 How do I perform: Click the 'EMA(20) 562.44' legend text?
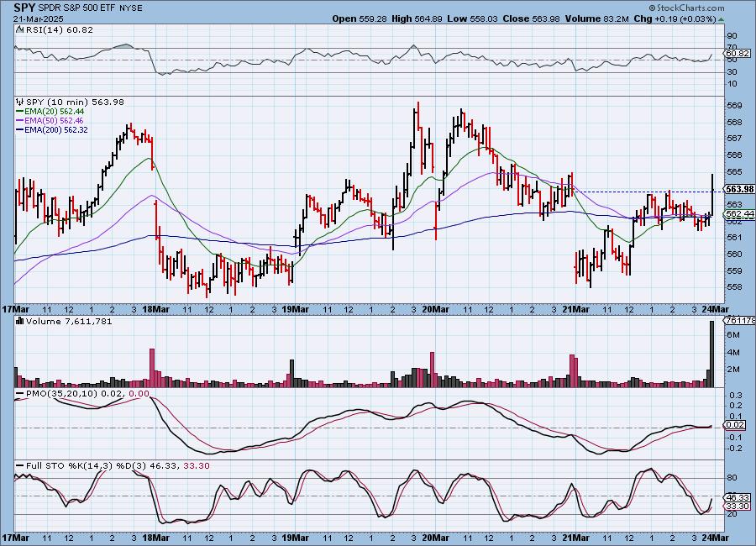(x=54, y=112)
